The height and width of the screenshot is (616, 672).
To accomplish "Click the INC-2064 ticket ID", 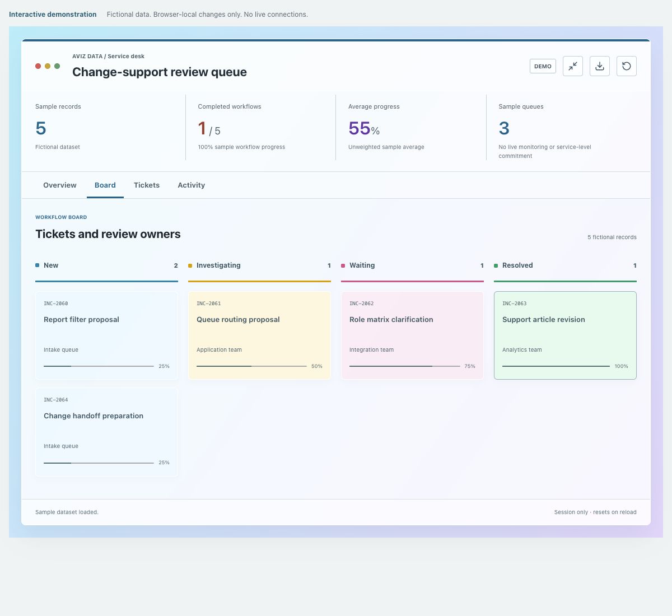I will (x=56, y=400).
